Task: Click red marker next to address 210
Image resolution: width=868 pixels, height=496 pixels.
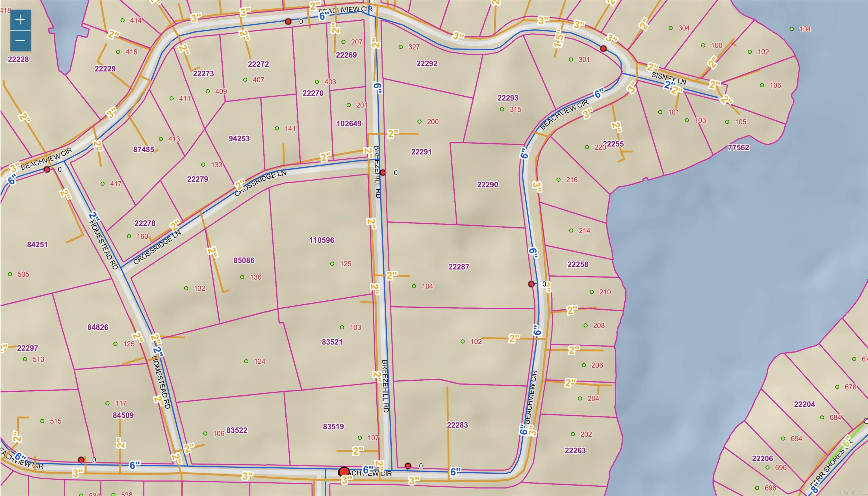Action: coord(531,284)
